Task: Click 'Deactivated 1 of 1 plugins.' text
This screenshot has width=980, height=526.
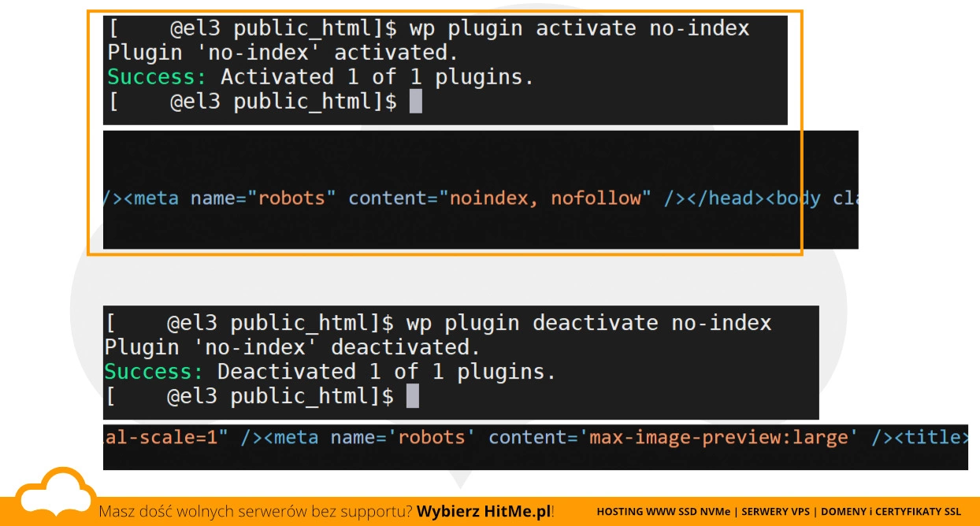Action: pyautogui.click(x=387, y=372)
